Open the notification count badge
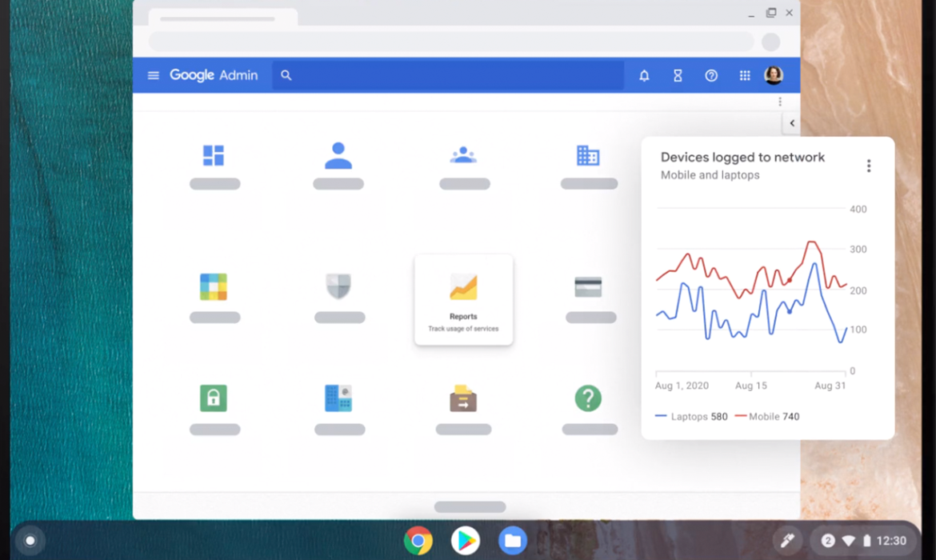 [827, 541]
